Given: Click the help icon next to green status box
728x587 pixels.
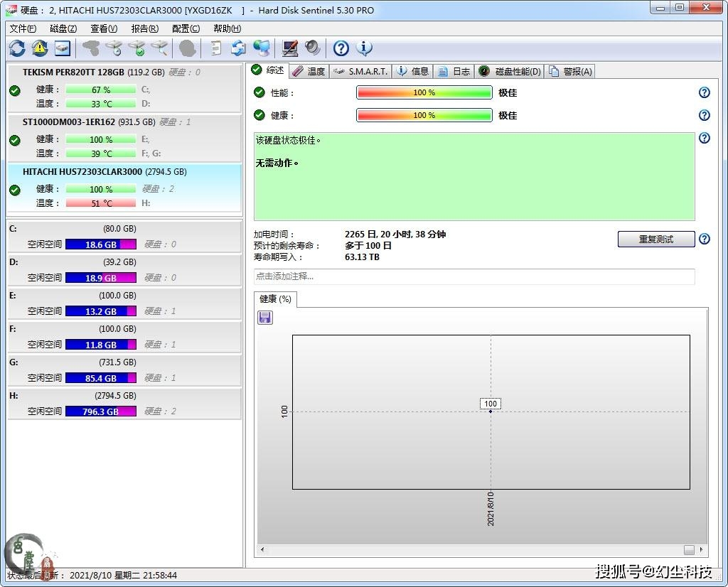Looking at the screenshot, I should coord(705,138).
